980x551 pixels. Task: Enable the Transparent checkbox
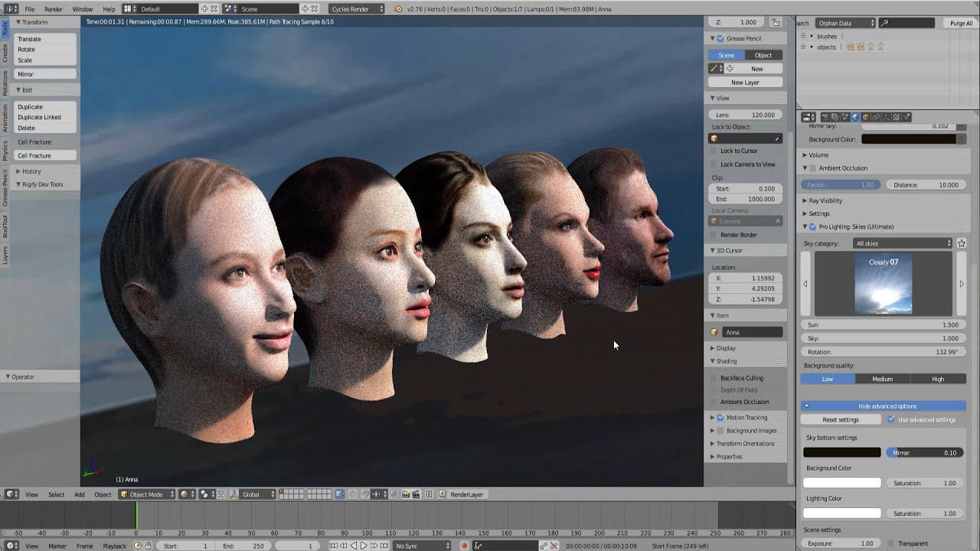pos(891,543)
